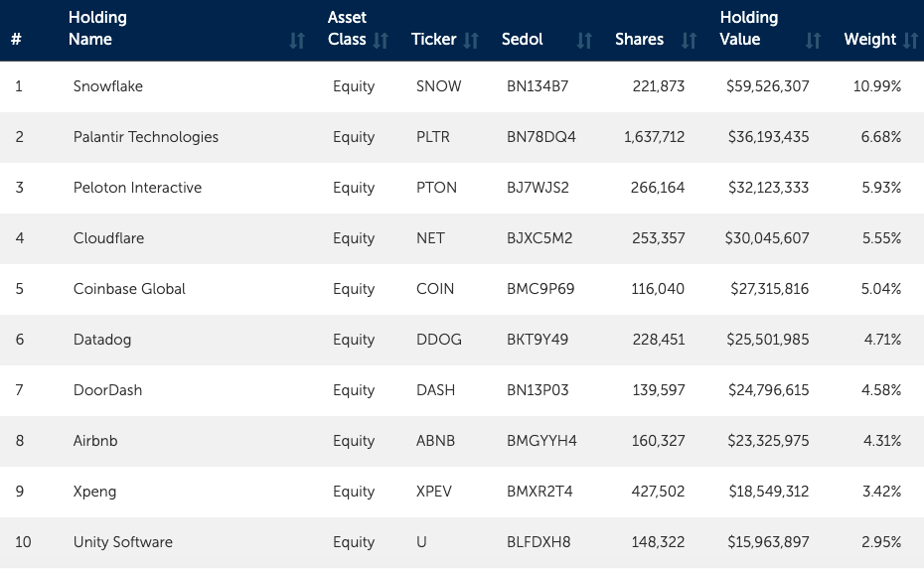This screenshot has width=924, height=569.
Task: Select the Datadog holding name
Action: click(x=102, y=340)
